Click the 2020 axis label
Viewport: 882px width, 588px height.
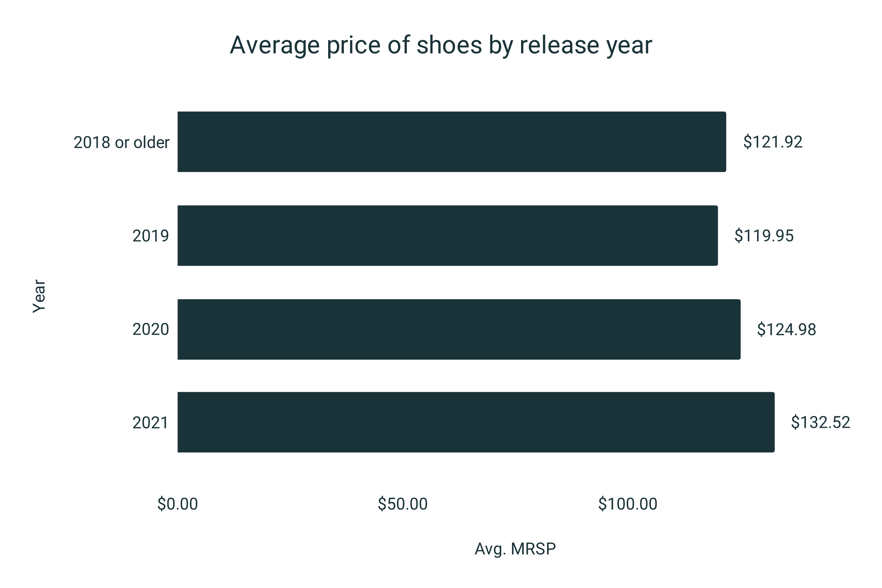[151, 329]
